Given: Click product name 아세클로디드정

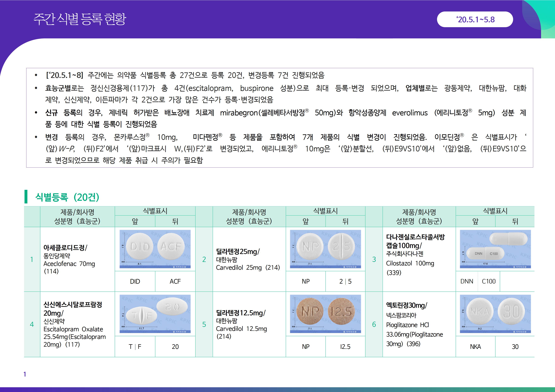Looking at the screenshot, I should [x=65, y=248].
